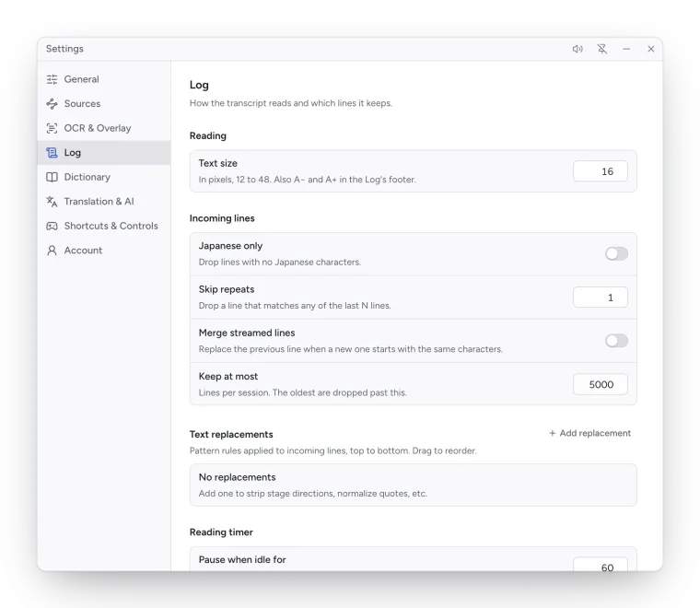
Task: Click the Log page heading
Action: (199, 86)
